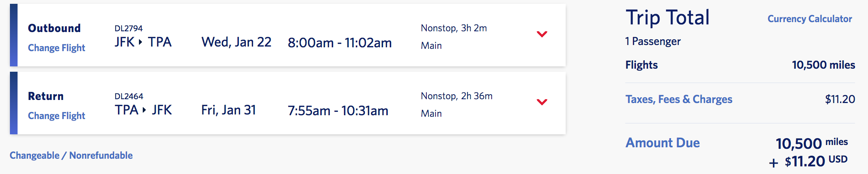Open the Currency Calculator link
868x174 pixels.
[810, 19]
